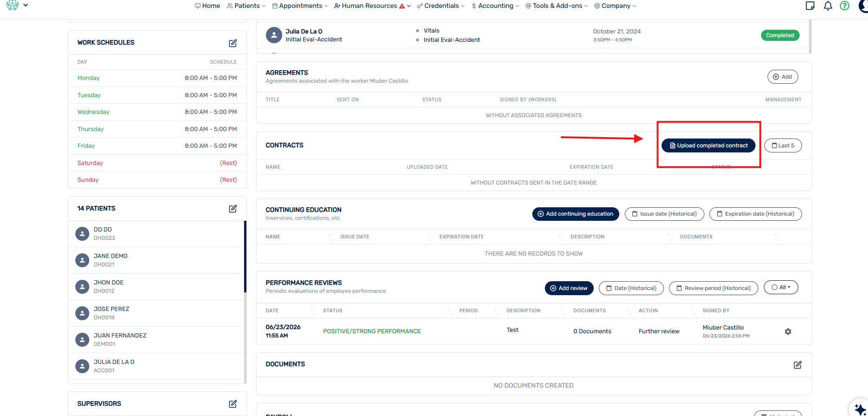Open the Accounting menu
This screenshot has width=868, height=416.
tap(495, 6)
